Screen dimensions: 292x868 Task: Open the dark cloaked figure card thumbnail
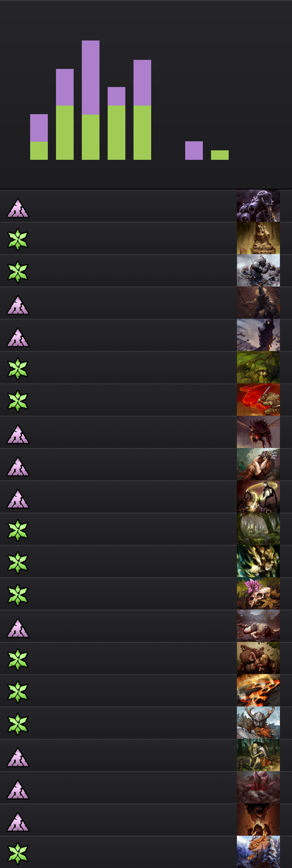[258, 335]
